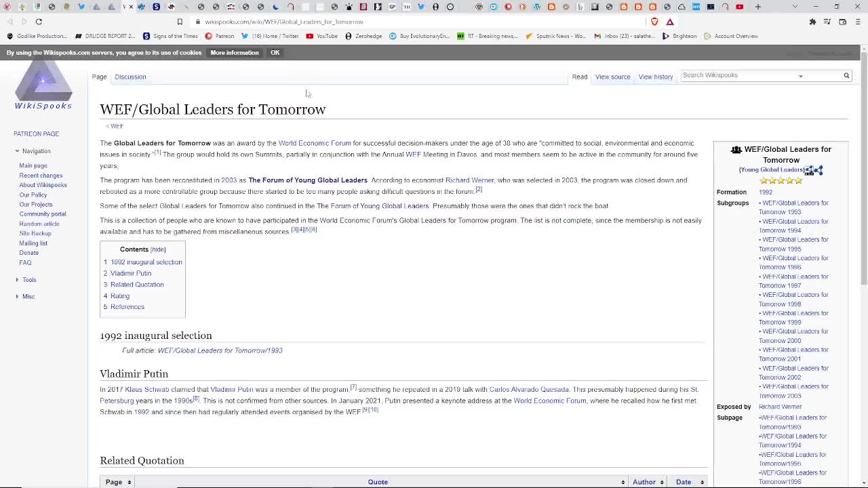Open the Donate link in sidebar
Screen dimensions: 868x488
tap(29, 253)
